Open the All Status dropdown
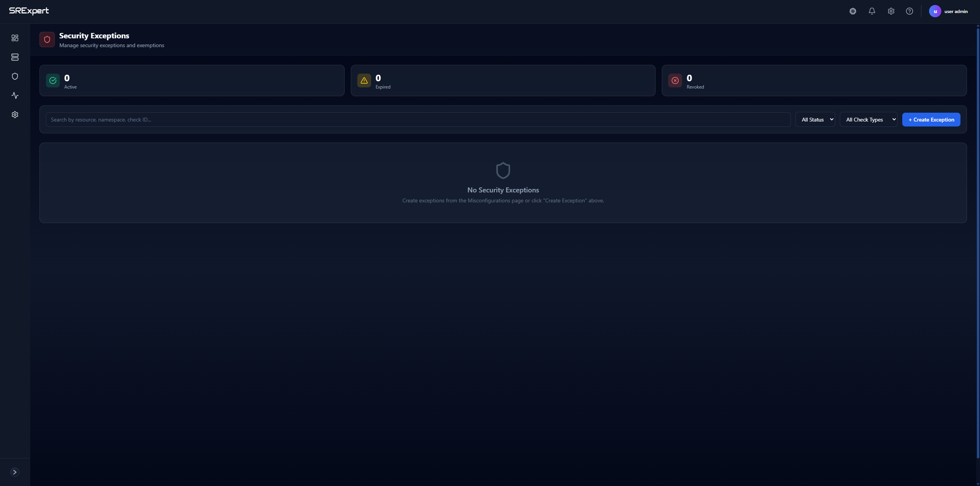 (815, 120)
